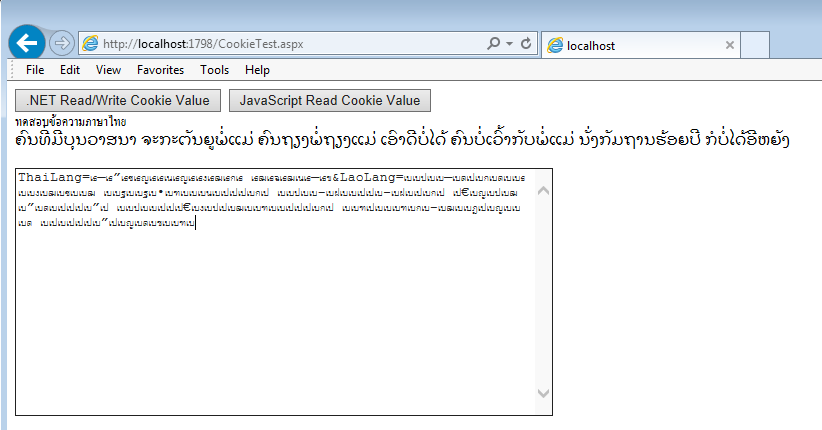Open the File menu
Screen dimensions: 822x430
35,70
